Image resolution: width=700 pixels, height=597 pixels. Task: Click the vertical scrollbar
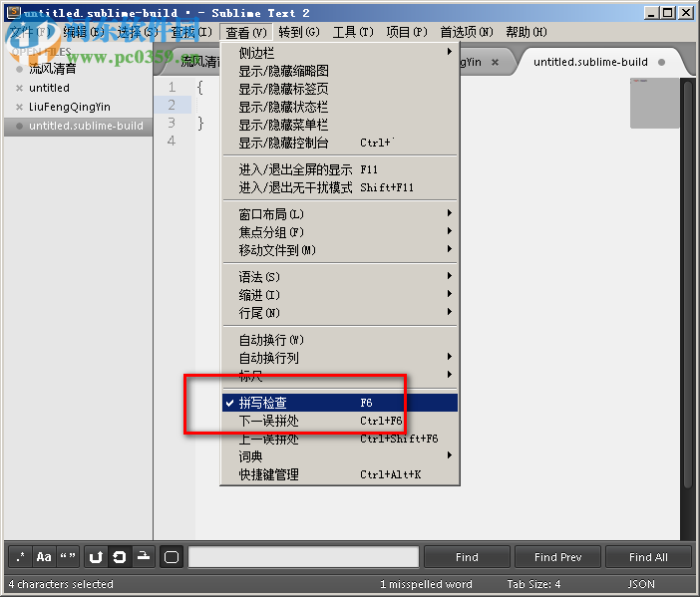pyautogui.click(x=688, y=283)
